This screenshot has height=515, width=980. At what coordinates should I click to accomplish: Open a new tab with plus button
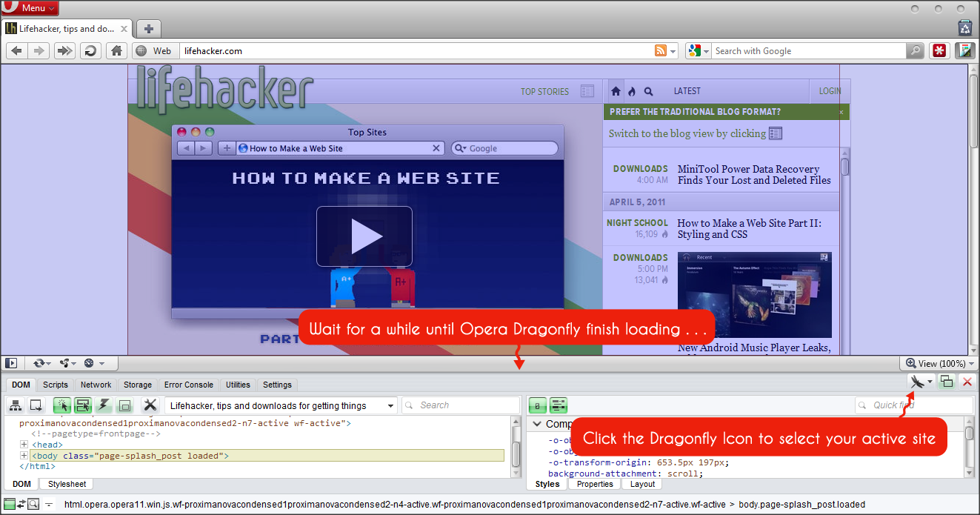pyautogui.click(x=149, y=29)
